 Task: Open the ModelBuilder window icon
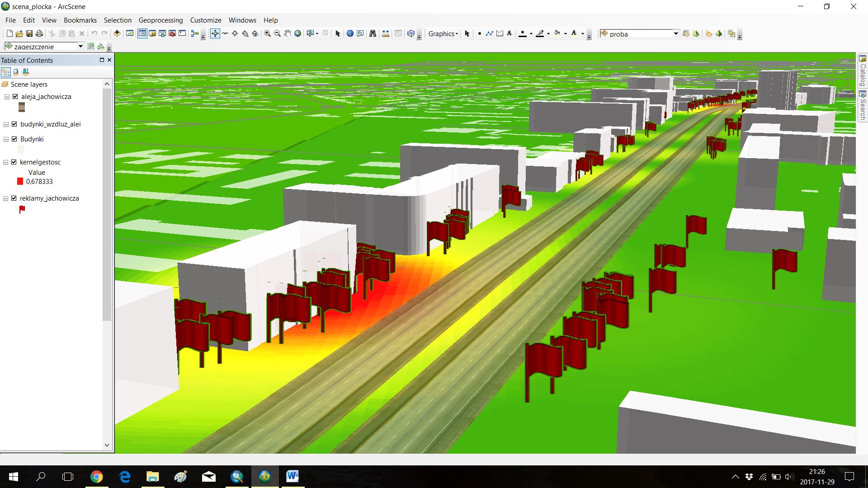[x=195, y=33]
